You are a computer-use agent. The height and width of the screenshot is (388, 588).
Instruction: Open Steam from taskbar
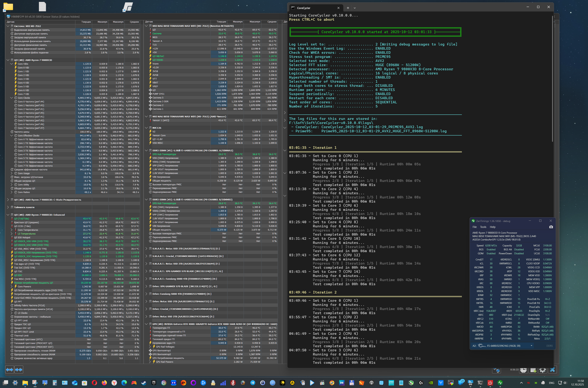(144, 383)
